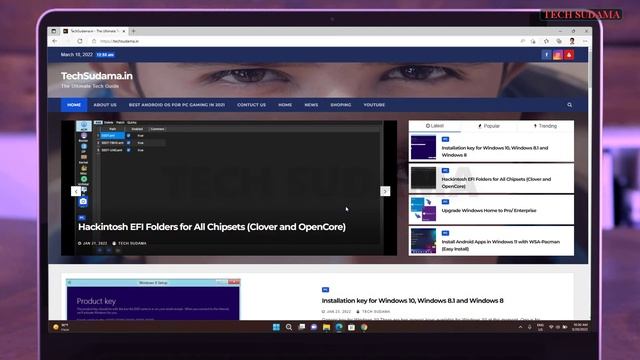Open taskbar Search magnifier

[289, 327]
